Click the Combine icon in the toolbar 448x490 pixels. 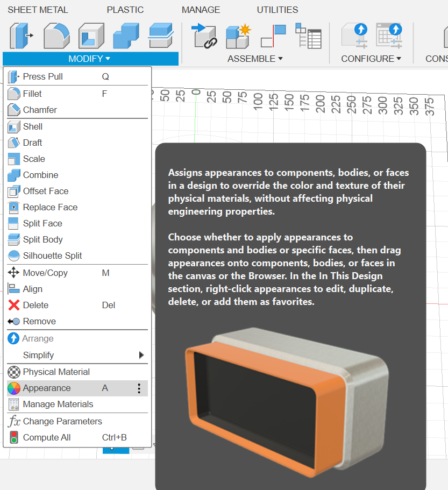[x=126, y=36]
